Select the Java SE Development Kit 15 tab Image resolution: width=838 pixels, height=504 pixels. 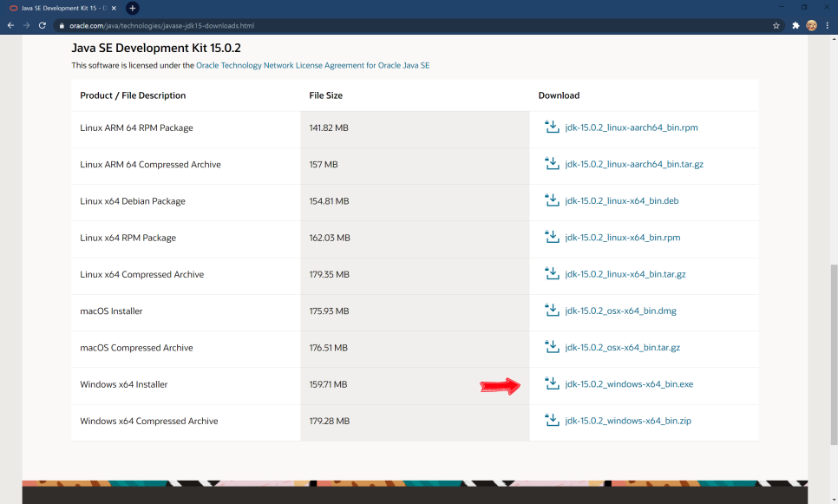point(62,8)
